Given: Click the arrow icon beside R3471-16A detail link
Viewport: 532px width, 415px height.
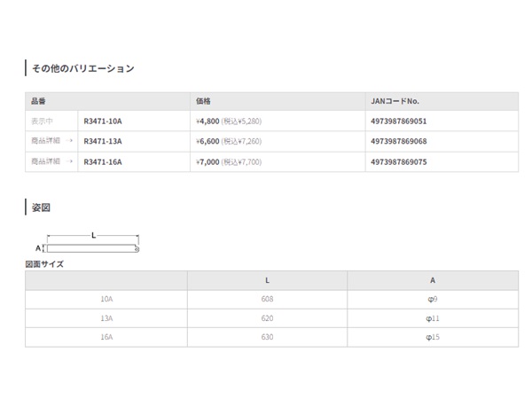Looking at the screenshot, I should [69, 161].
